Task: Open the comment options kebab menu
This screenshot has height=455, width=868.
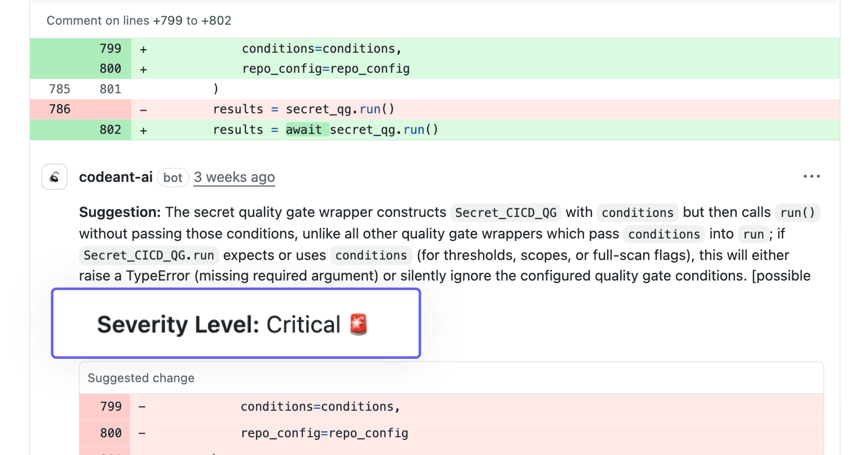Action: pyautogui.click(x=812, y=176)
